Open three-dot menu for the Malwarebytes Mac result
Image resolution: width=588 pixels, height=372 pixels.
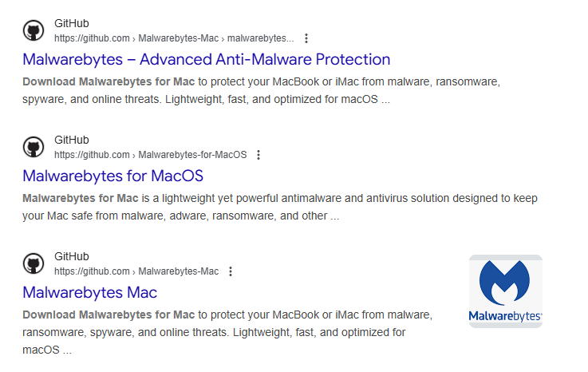tap(231, 271)
